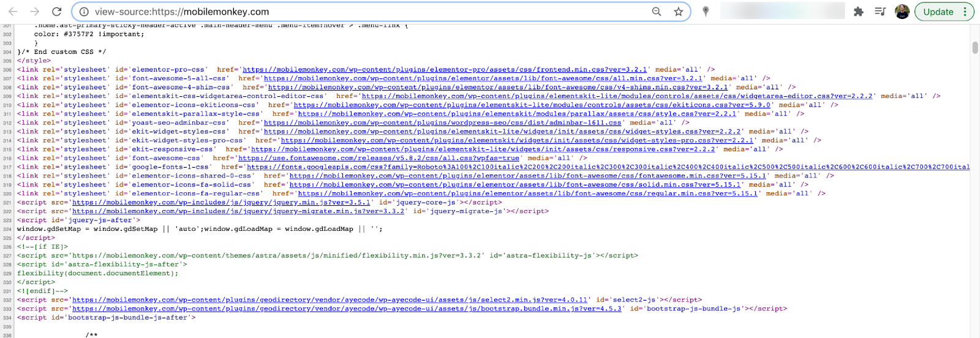Click the 'color: #3757F2 !important;' line
The image size is (980, 338).
pos(89,34)
